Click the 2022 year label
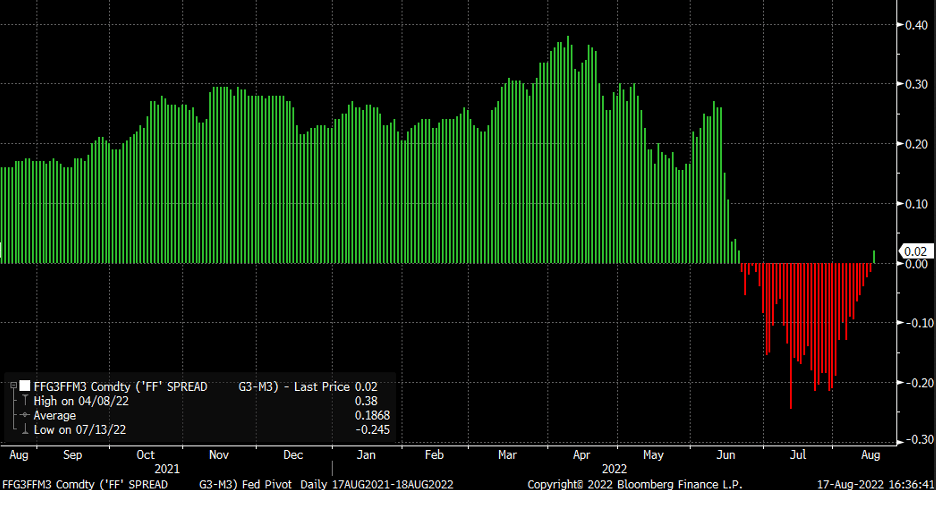This screenshot has height=512, width=936. coord(614,469)
